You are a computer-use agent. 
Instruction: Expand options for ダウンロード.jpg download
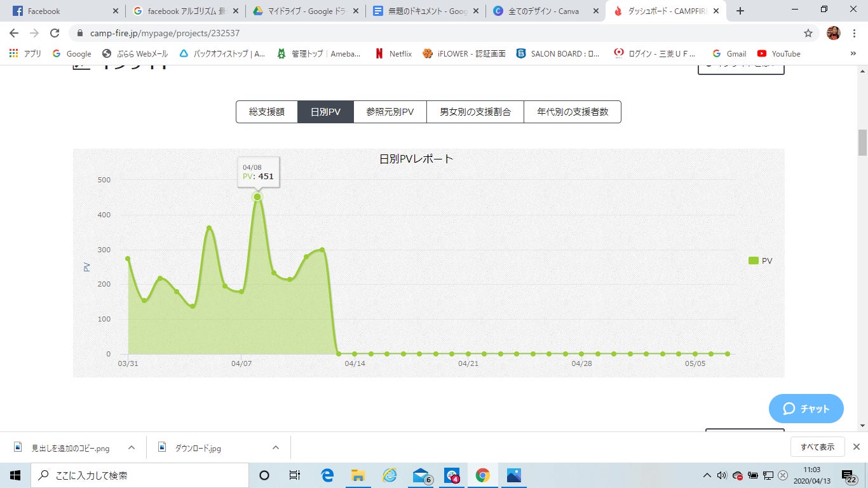pyautogui.click(x=276, y=447)
